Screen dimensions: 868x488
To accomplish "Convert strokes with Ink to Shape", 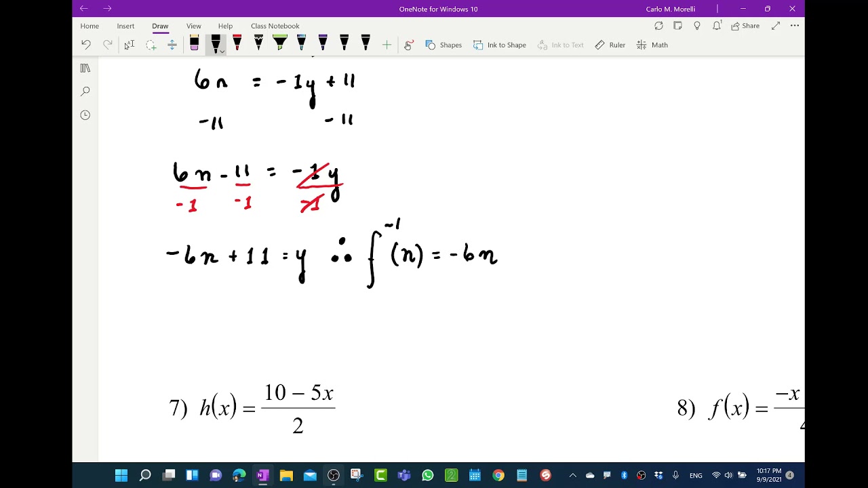I will point(500,45).
